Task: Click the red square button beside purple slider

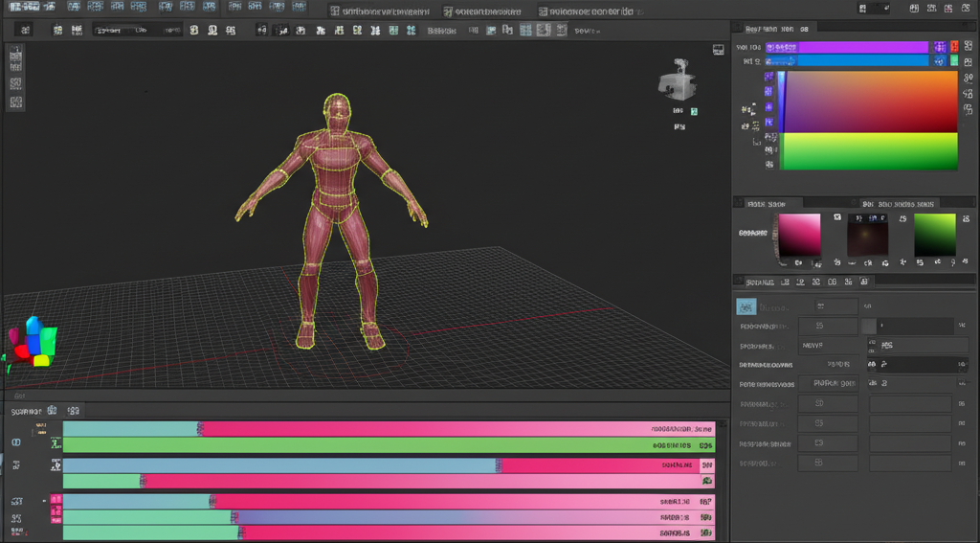Action: (x=954, y=47)
